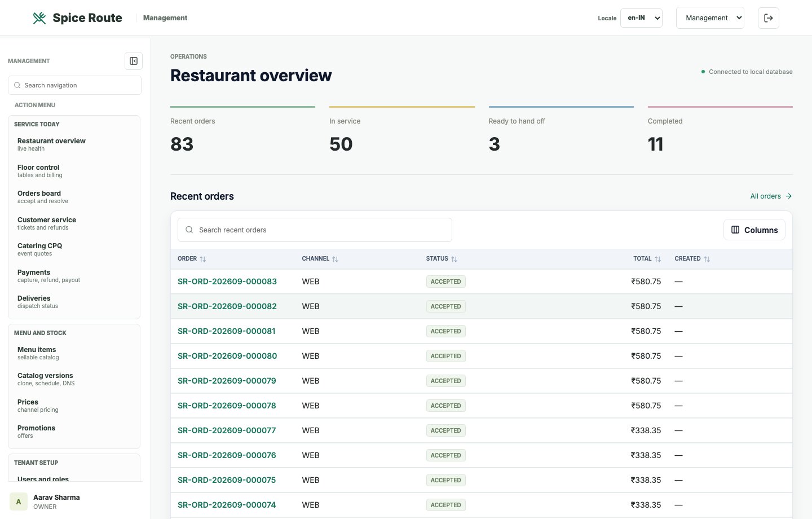Click the Recent orders count 83
The height and width of the screenshot is (519, 812).
point(182,144)
